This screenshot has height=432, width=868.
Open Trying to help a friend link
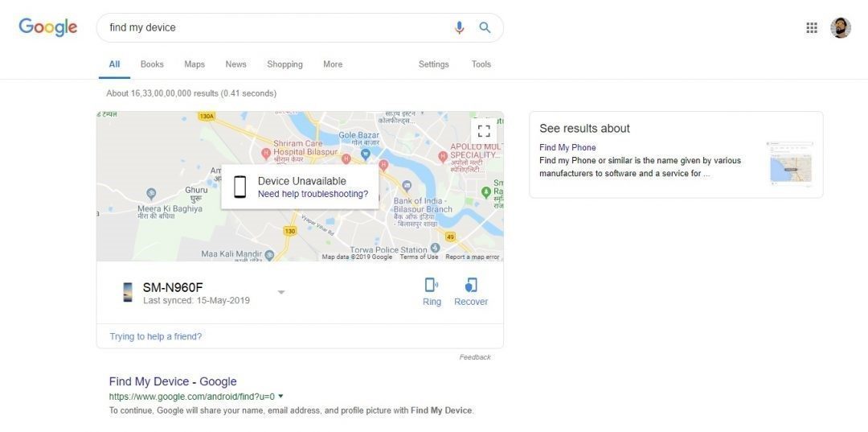156,336
